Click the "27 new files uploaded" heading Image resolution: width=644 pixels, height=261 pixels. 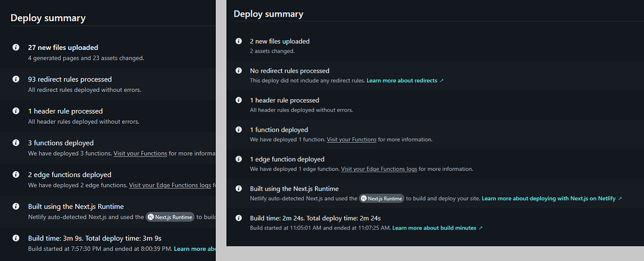63,47
